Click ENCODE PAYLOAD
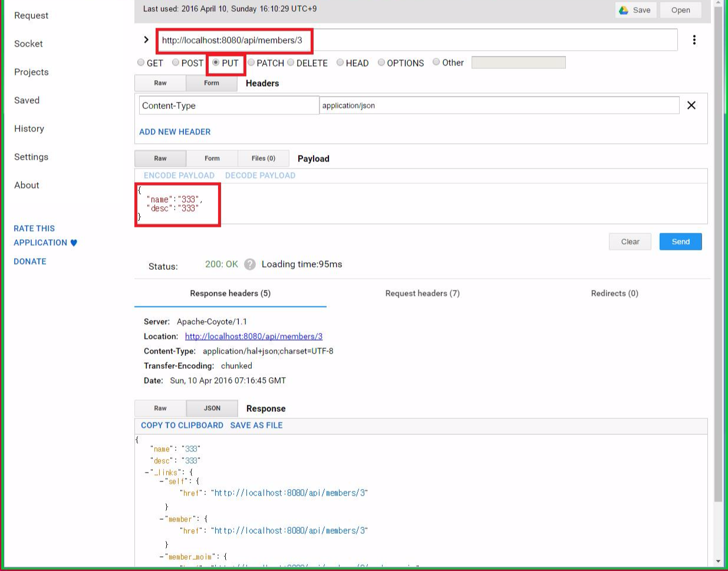Image resolution: width=728 pixels, height=571 pixels. click(x=179, y=176)
